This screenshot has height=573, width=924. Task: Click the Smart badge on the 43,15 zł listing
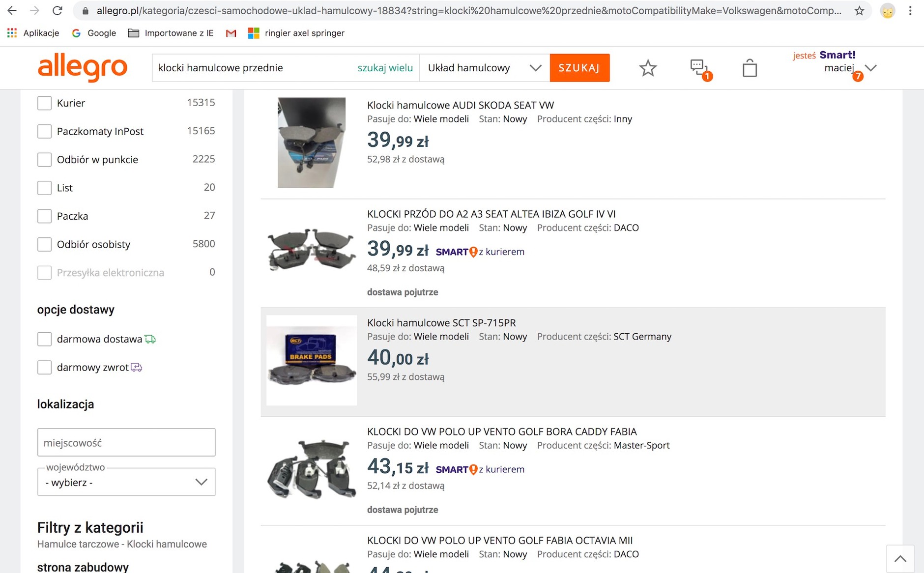[x=457, y=470]
